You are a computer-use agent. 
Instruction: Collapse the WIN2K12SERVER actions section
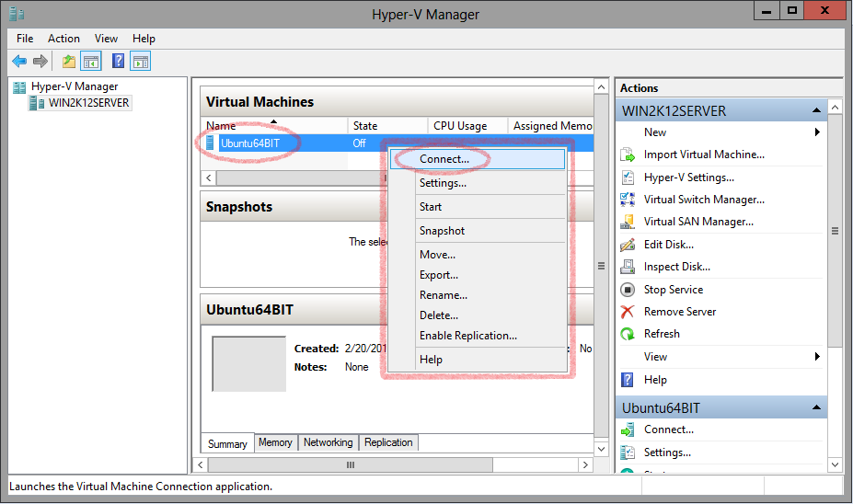(x=816, y=110)
